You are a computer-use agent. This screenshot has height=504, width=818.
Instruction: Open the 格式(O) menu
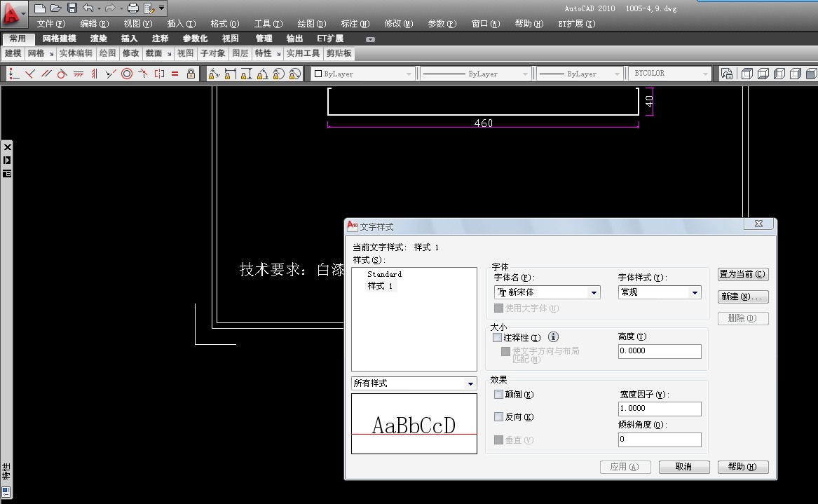coord(225,24)
